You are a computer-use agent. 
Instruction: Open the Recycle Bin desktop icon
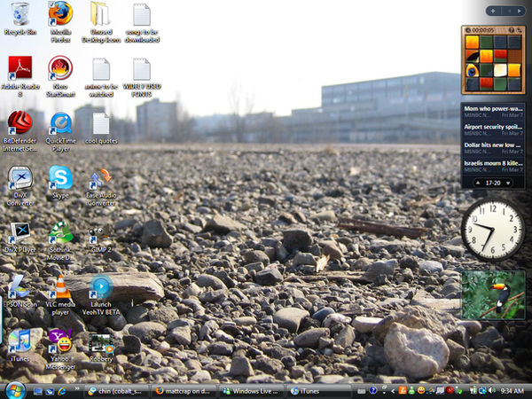click(20, 19)
